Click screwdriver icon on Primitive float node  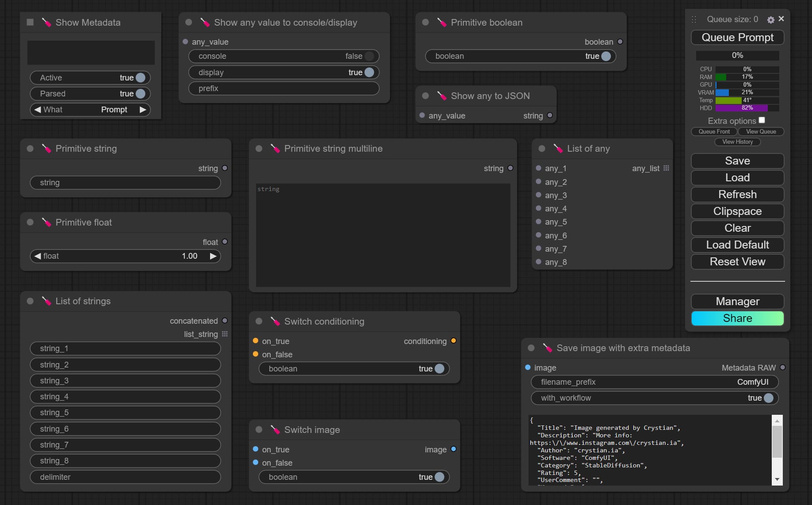(46, 222)
